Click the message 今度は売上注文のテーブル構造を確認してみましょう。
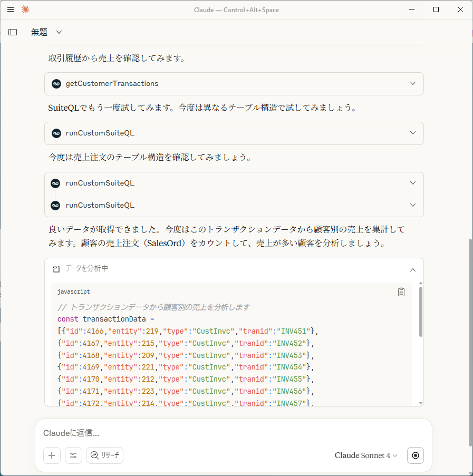Image resolution: width=473 pixels, height=476 pixels. click(x=150, y=157)
